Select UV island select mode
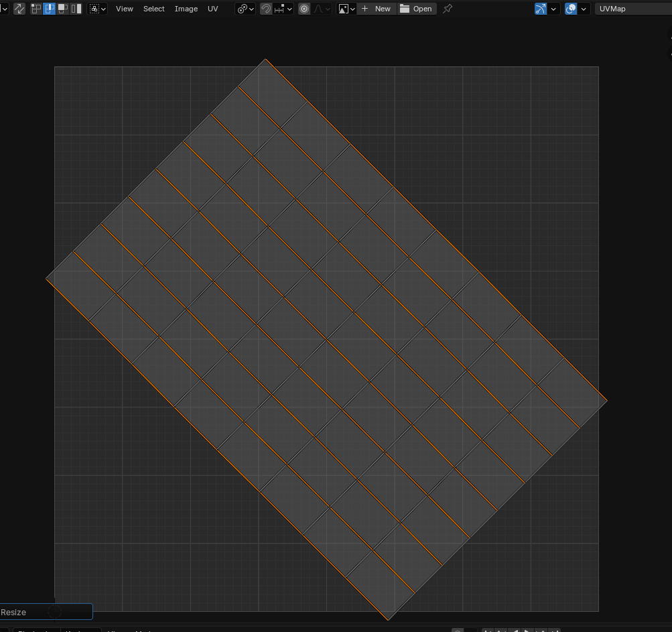This screenshot has width=672, height=632. (76, 9)
